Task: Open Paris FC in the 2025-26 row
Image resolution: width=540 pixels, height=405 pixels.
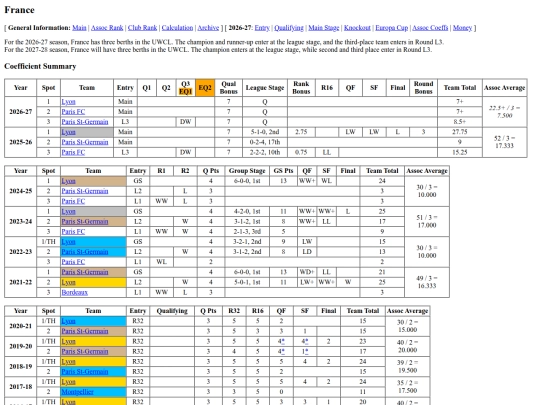Action: (73, 152)
